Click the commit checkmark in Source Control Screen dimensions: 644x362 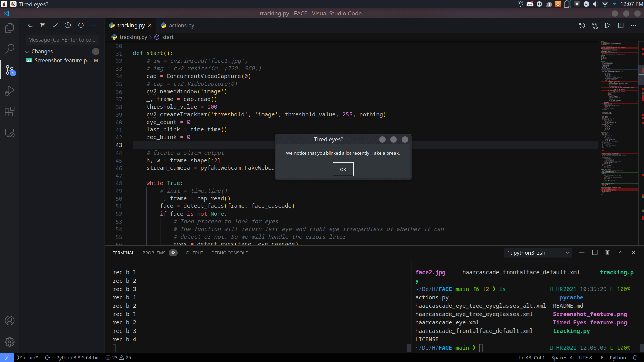pos(55,25)
